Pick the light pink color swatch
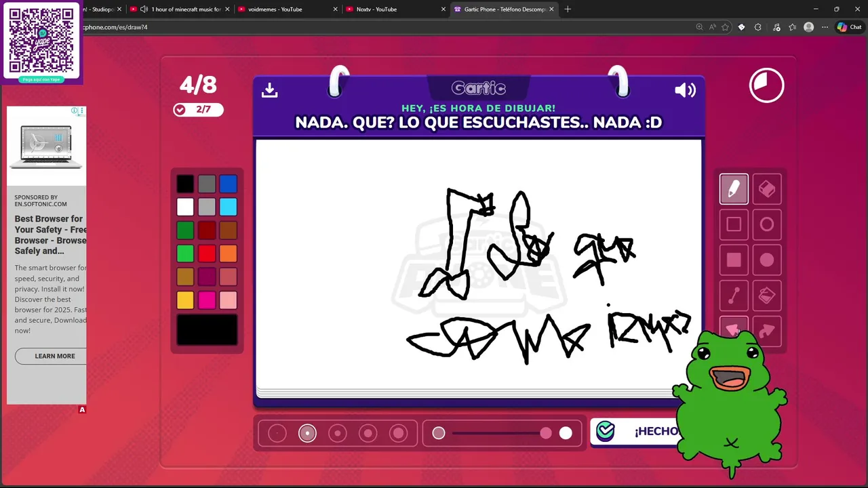868x488 pixels. coord(229,300)
